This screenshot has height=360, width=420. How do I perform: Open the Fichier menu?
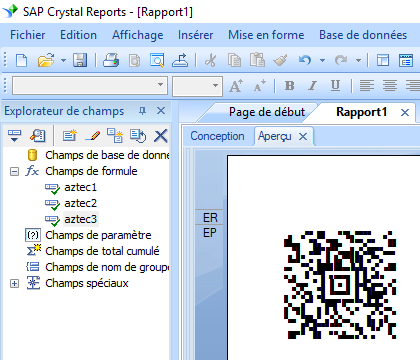pyautogui.click(x=28, y=35)
